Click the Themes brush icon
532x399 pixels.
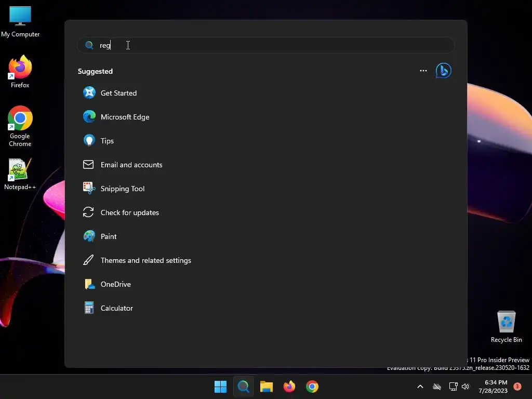tap(88, 260)
